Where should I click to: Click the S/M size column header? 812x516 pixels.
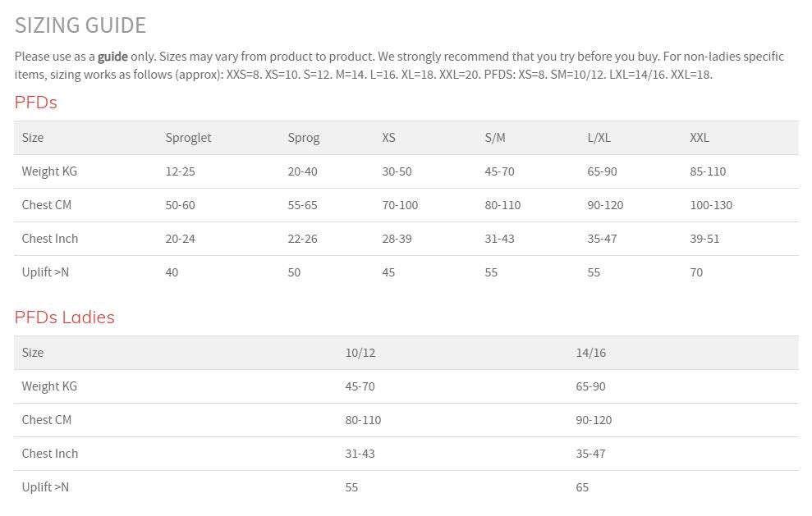click(495, 138)
